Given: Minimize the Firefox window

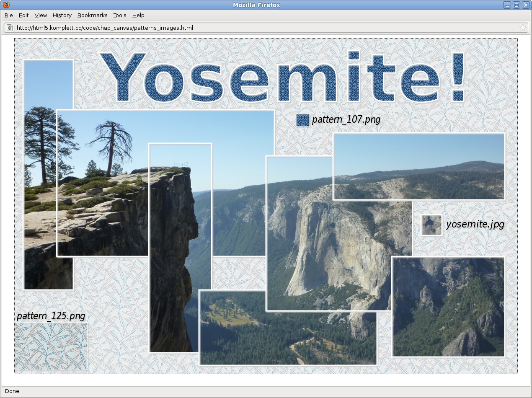Looking at the screenshot, I should pos(507,5).
